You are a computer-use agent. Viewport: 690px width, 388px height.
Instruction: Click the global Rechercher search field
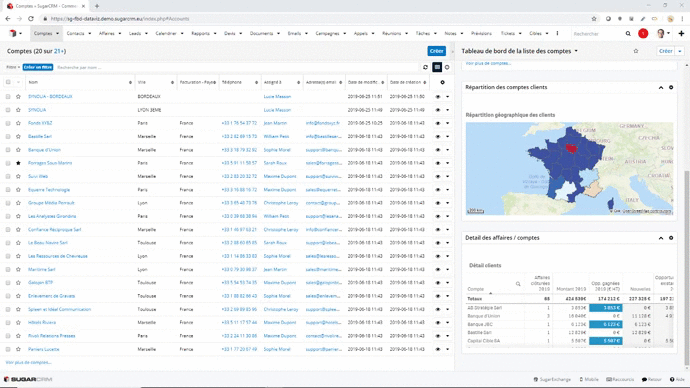click(598, 33)
